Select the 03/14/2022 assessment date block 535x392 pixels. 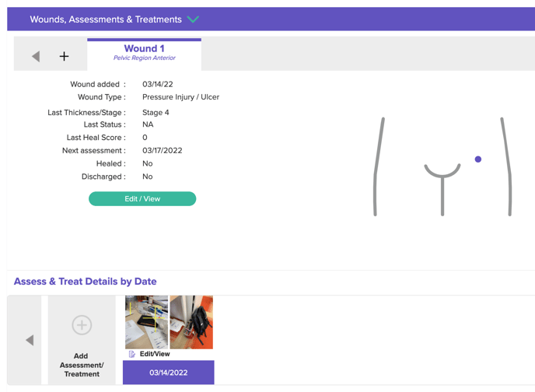[x=169, y=373]
